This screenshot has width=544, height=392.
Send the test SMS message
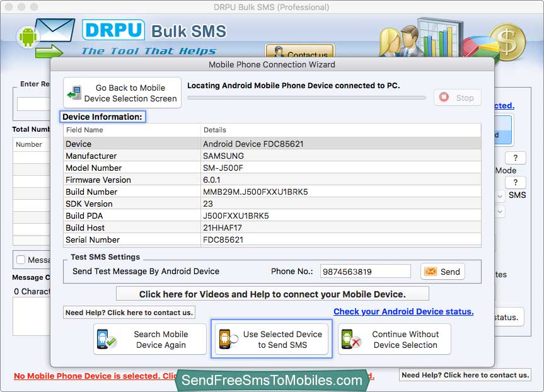click(x=443, y=271)
